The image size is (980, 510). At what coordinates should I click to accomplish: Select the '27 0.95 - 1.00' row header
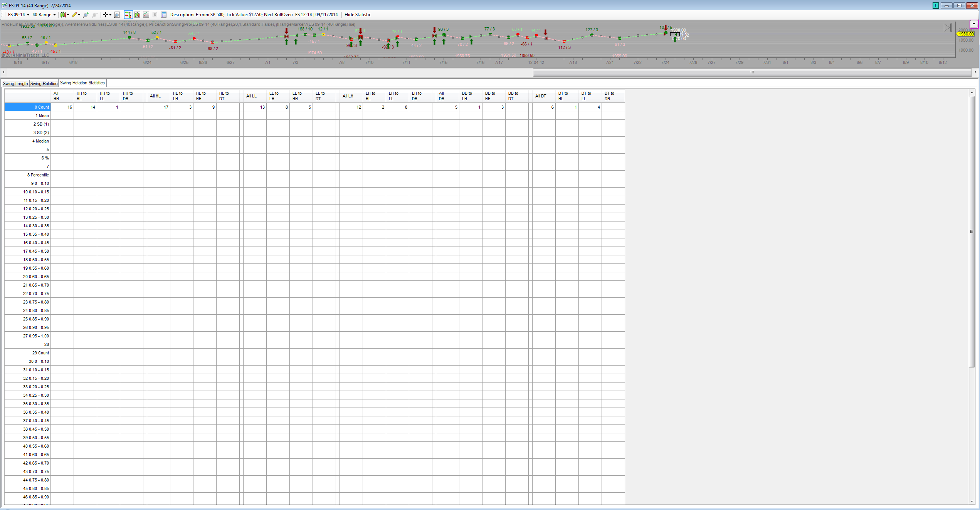27,336
